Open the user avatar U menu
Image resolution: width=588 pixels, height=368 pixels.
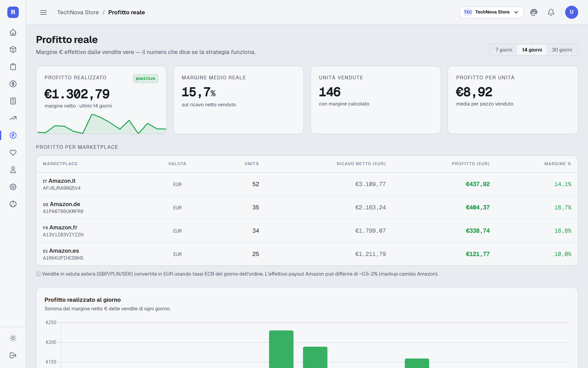click(x=572, y=12)
